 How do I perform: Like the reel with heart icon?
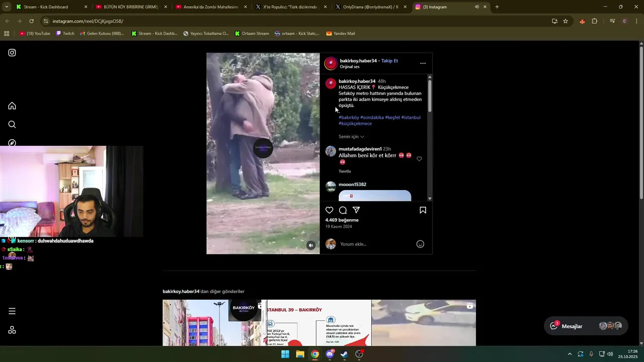pyautogui.click(x=329, y=210)
